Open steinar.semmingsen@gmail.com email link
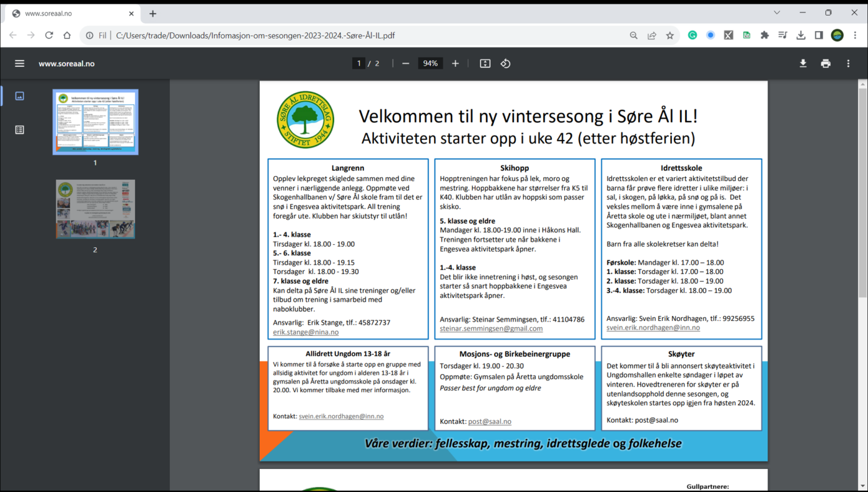The image size is (868, 492). [x=491, y=328]
